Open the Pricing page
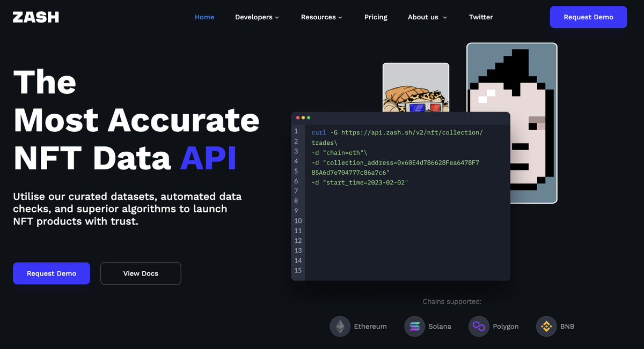Viewport: 644px width, 349px height. pyautogui.click(x=376, y=17)
